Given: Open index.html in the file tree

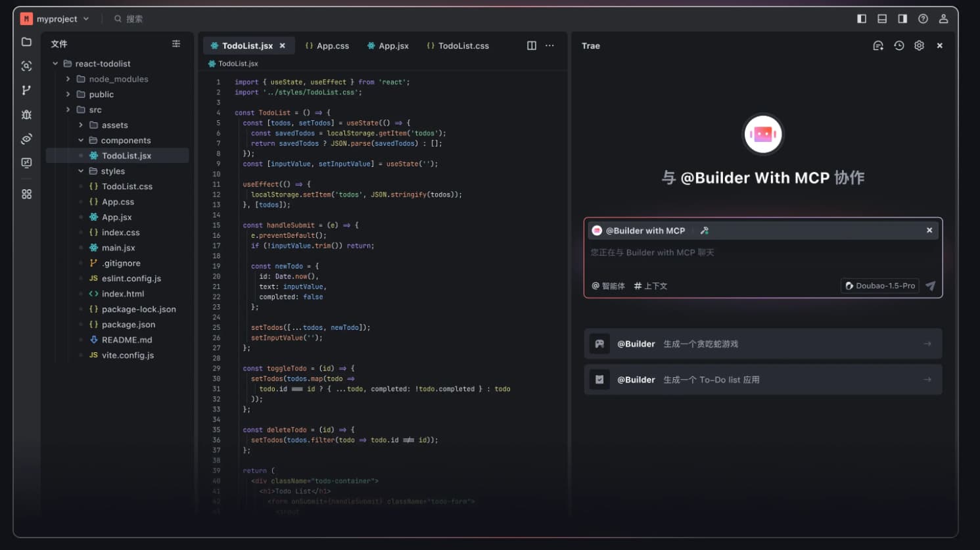Looking at the screenshot, I should tap(118, 294).
